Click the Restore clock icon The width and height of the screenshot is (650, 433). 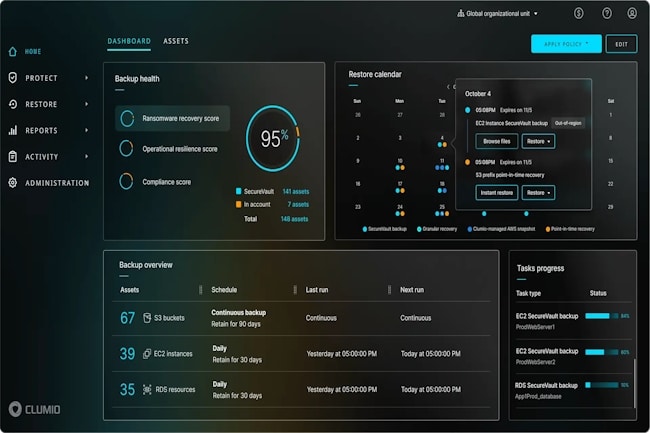click(x=13, y=104)
